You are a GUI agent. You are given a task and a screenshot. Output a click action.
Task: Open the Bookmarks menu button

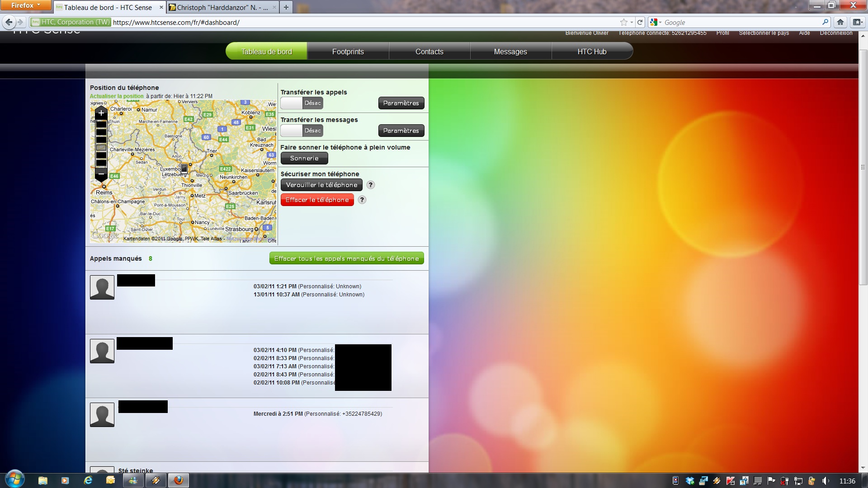pos(857,22)
